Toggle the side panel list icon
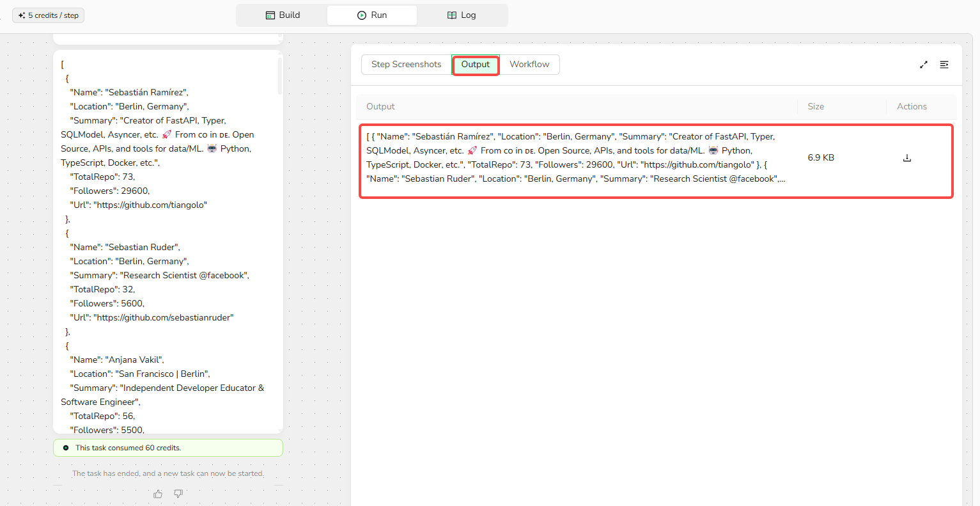Viewport: 980px width, 506px height. (x=944, y=65)
